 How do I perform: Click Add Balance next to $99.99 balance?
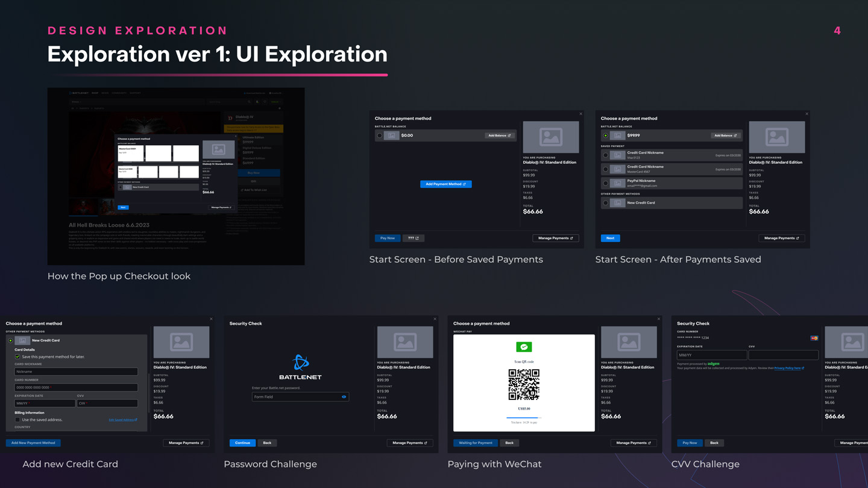click(725, 136)
